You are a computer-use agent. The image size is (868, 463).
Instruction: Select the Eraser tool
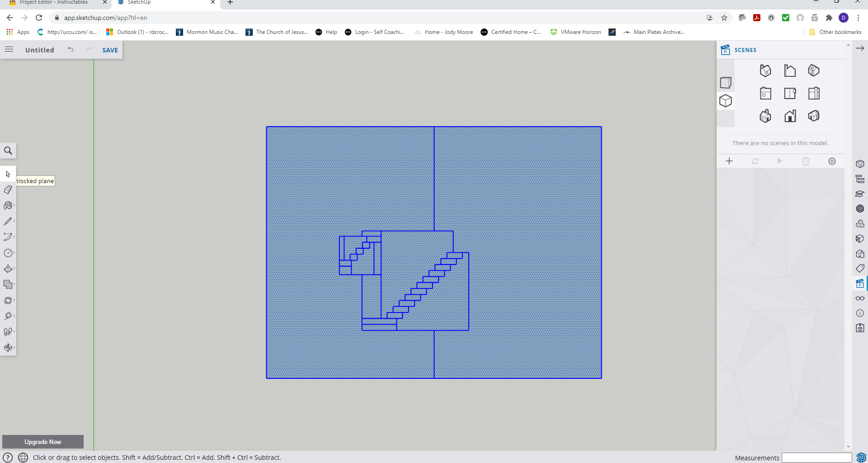click(8, 190)
